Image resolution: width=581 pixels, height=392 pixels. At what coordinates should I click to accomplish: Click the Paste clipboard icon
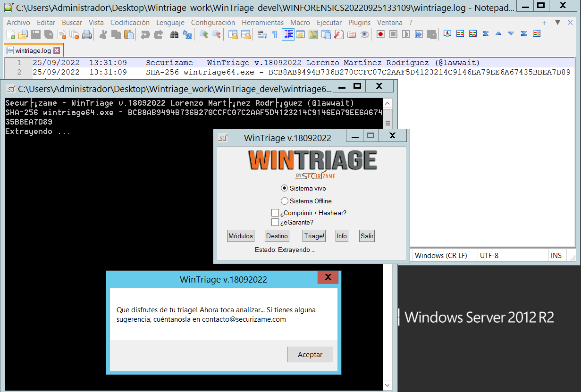[129, 34]
